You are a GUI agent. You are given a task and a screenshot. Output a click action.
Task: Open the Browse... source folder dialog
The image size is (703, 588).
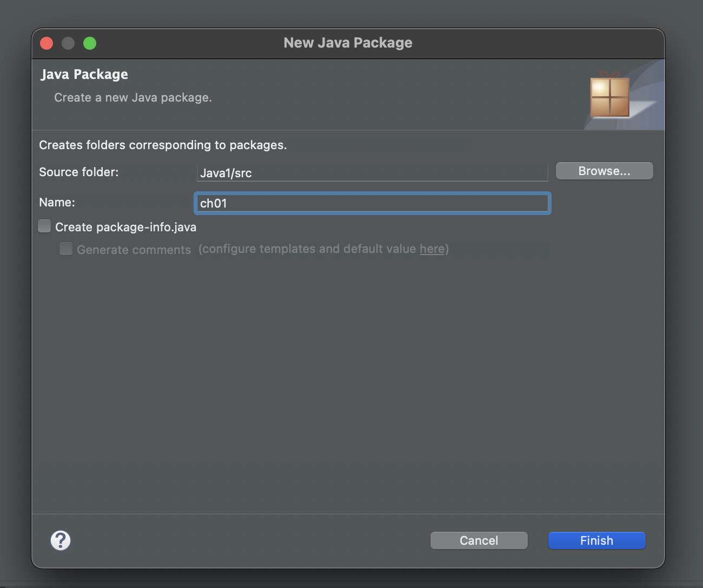[x=605, y=171]
